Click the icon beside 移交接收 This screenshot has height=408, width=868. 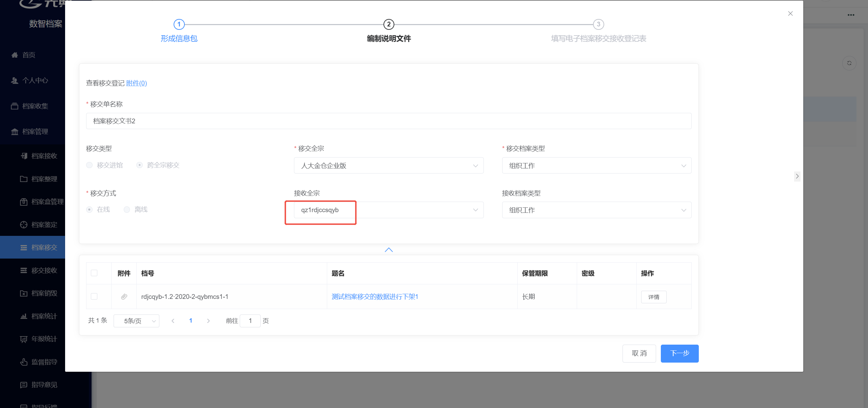24,270
